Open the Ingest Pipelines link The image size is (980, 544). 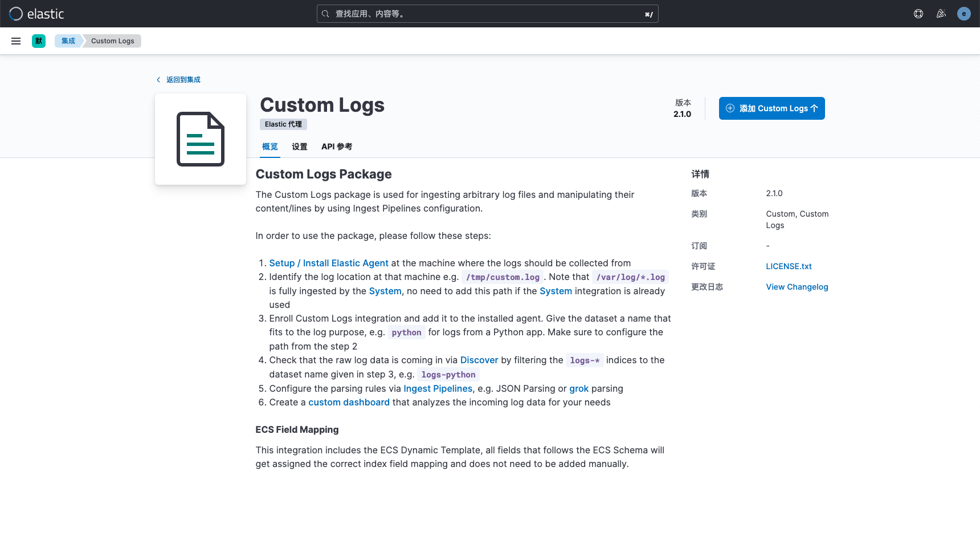point(438,388)
